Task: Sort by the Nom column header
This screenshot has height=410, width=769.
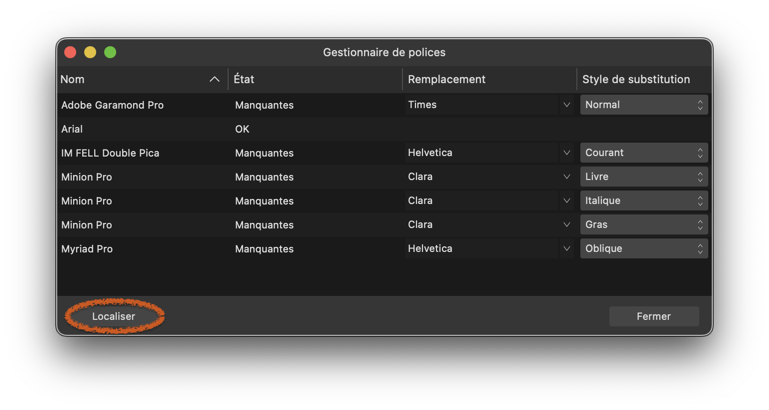Action: (x=142, y=79)
